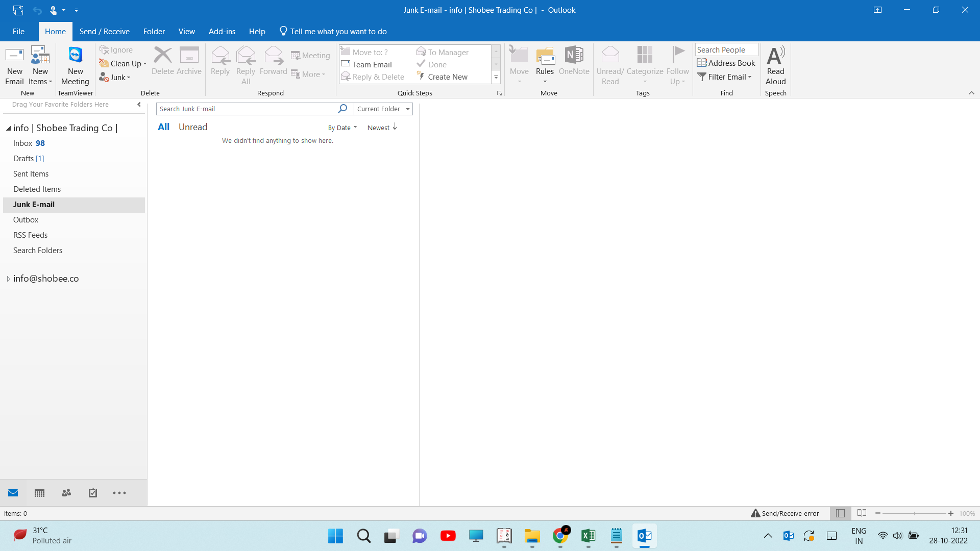Click Tell me what you want to do
Viewport: 980px width, 551px height.
point(333,32)
